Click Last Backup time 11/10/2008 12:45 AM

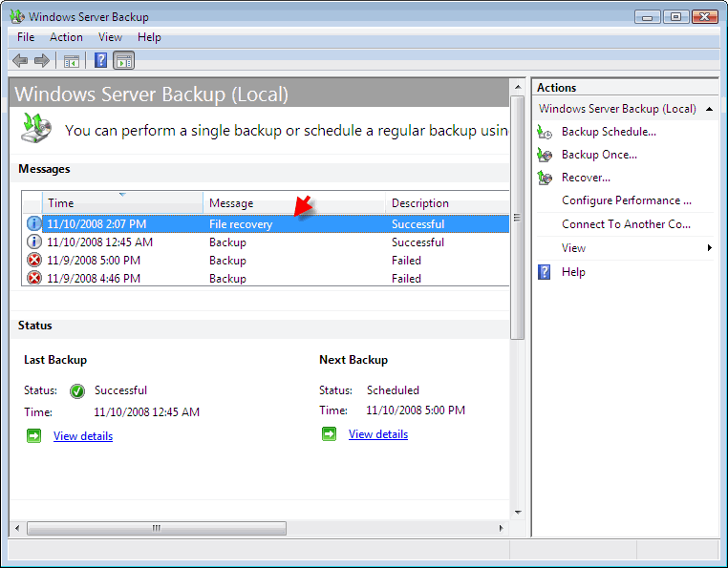[147, 412]
